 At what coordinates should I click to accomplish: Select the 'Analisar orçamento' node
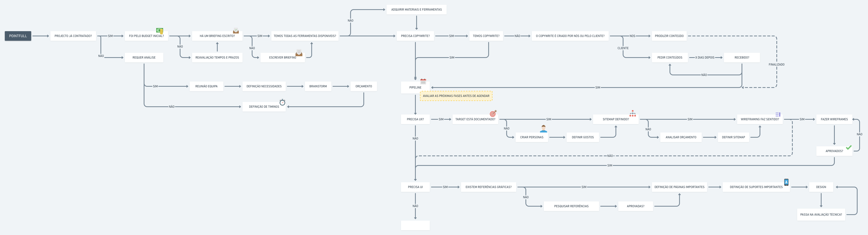pos(681,137)
